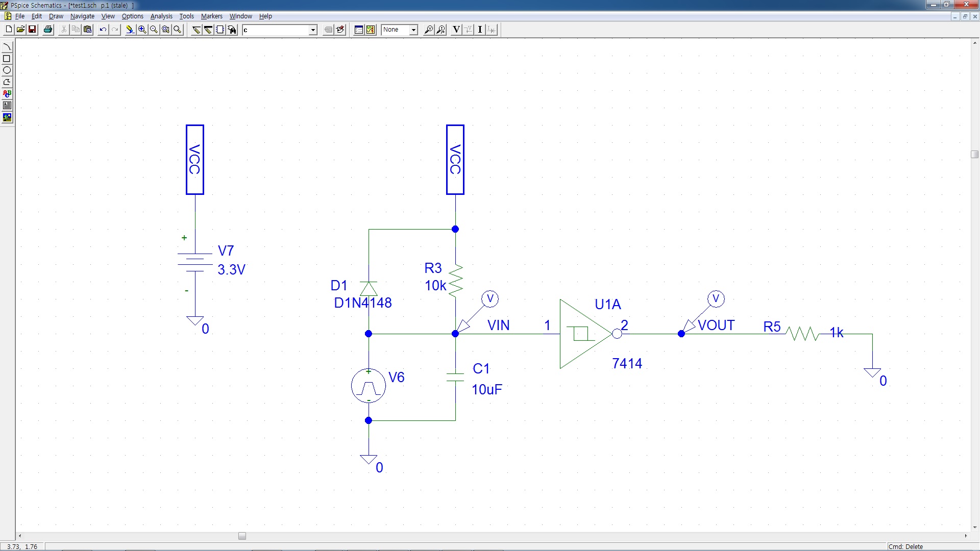
Task: Select the R3 resistor symbol
Action: 456,280
